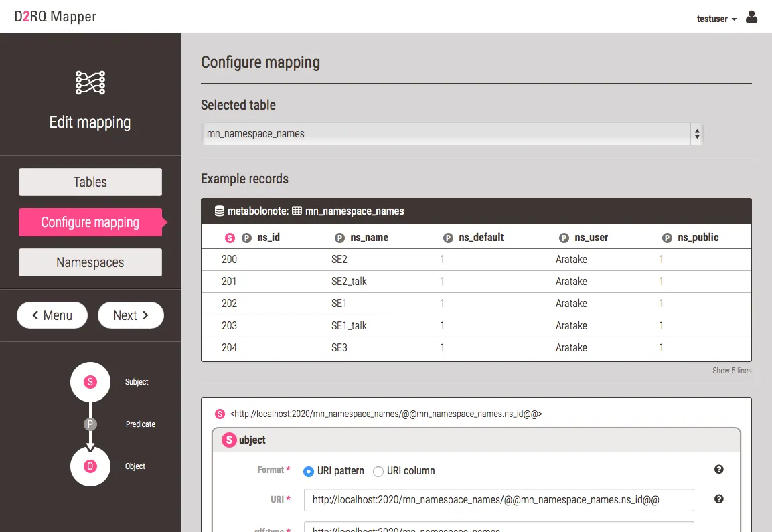
Task: Click the Object circle in diagram
Action: click(90, 466)
